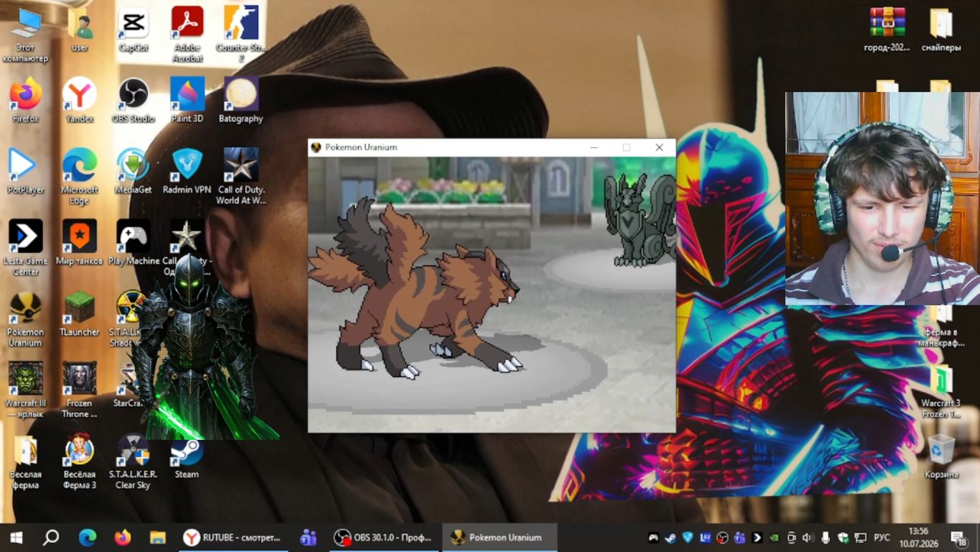Click the Teams tray icon
Screen dimensions: 980x552
[739, 538]
